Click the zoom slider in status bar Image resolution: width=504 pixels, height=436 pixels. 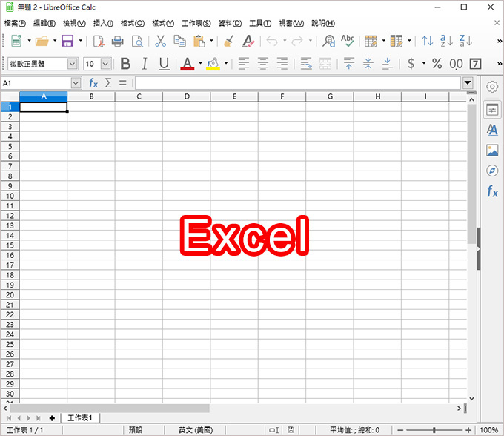[x=434, y=430]
